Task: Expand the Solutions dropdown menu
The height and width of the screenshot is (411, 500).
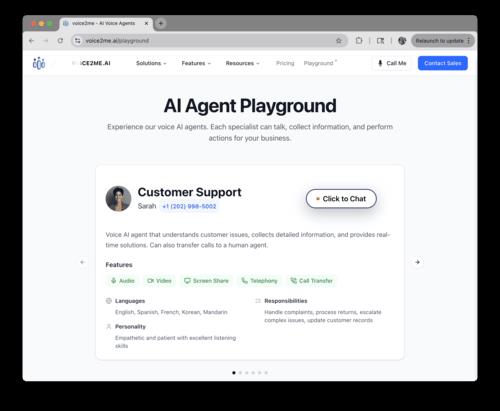Action: tap(151, 63)
